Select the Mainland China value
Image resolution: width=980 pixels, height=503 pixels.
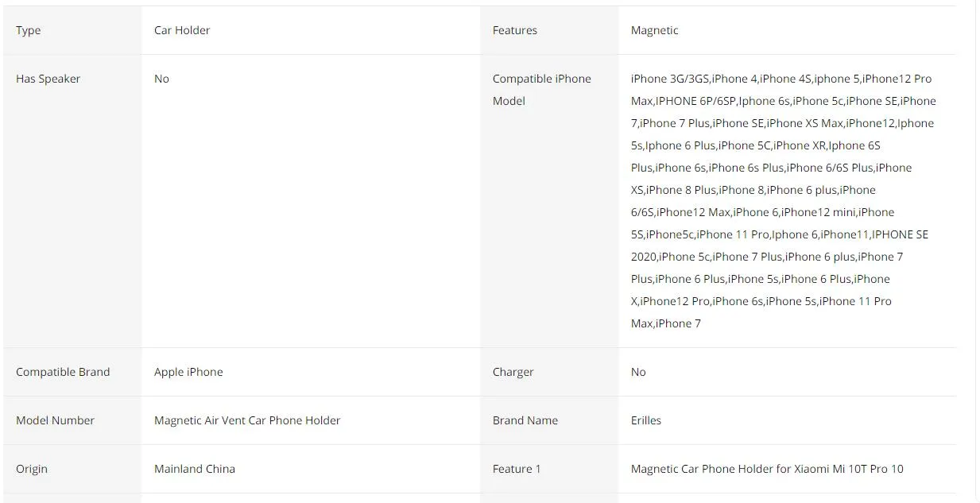point(195,469)
